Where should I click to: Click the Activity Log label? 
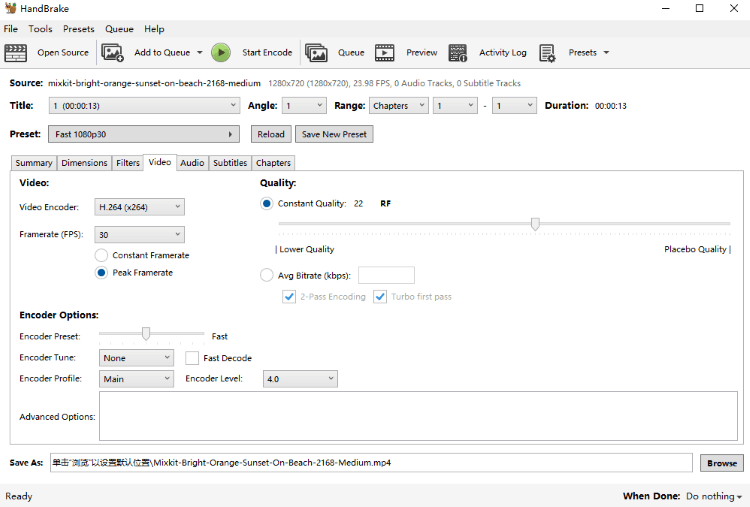point(503,53)
